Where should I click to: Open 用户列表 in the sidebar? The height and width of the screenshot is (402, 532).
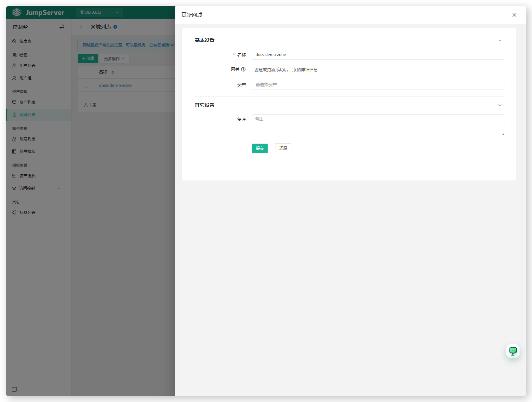click(38, 66)
